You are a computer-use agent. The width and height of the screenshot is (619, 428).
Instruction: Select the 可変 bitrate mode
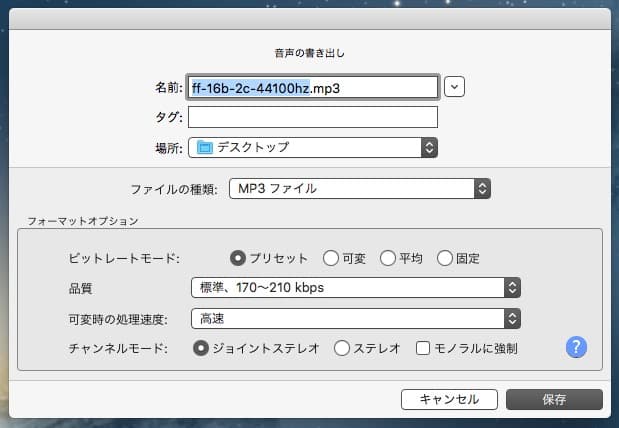330,258
